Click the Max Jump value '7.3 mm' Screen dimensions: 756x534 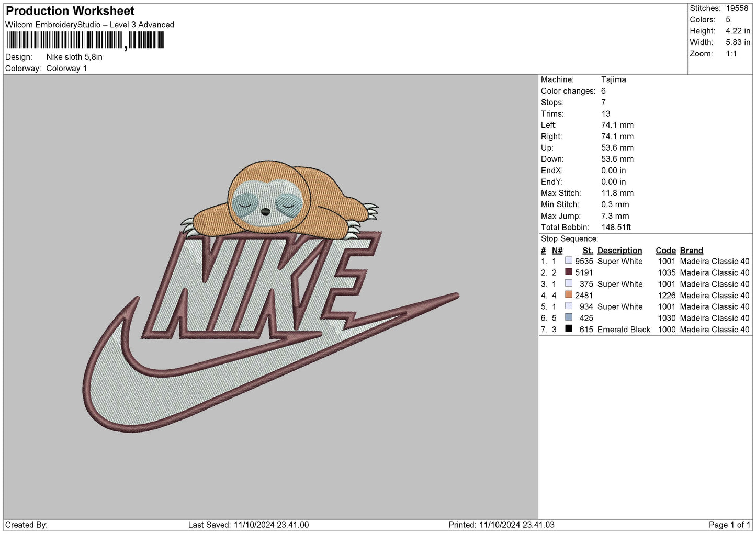(x=615, y=216)
